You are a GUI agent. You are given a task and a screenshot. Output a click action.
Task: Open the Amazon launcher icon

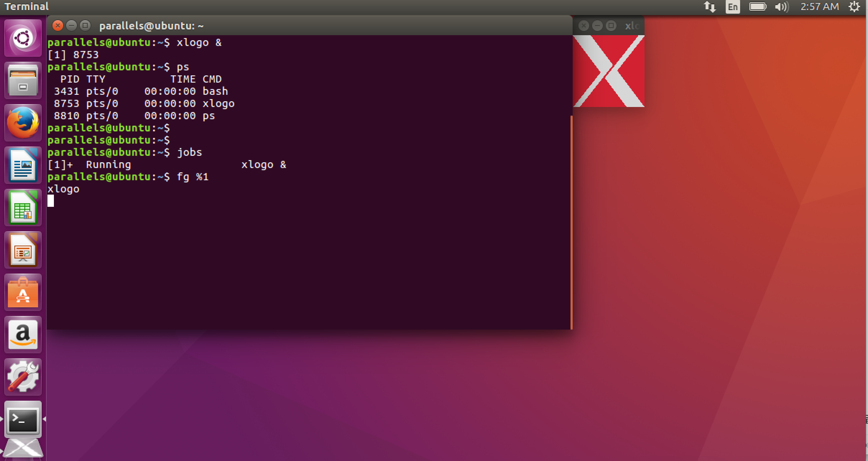pyautogui.click(x=23, y=335)
